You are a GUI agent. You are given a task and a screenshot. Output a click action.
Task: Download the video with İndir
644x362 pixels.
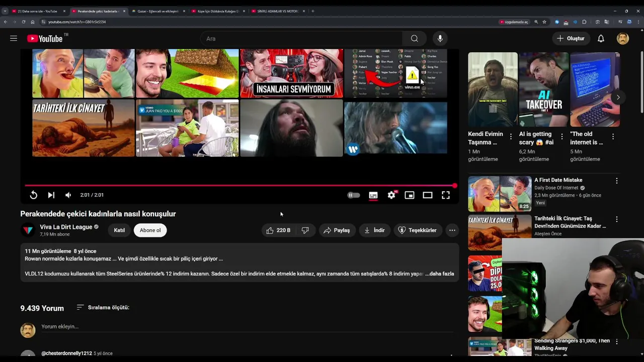pos(375,230)
